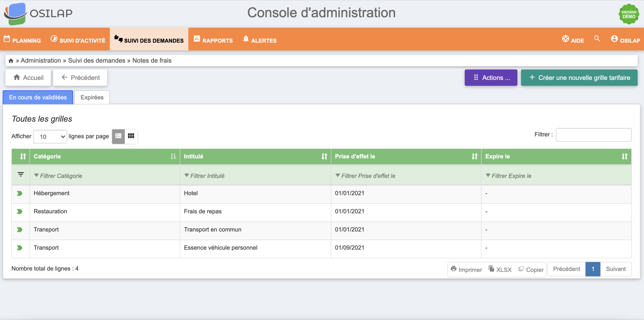Screen dimensions: 644x320
Task: Create a new grille tarifaire
Action: pyautogui.click(x=579, y=78)
